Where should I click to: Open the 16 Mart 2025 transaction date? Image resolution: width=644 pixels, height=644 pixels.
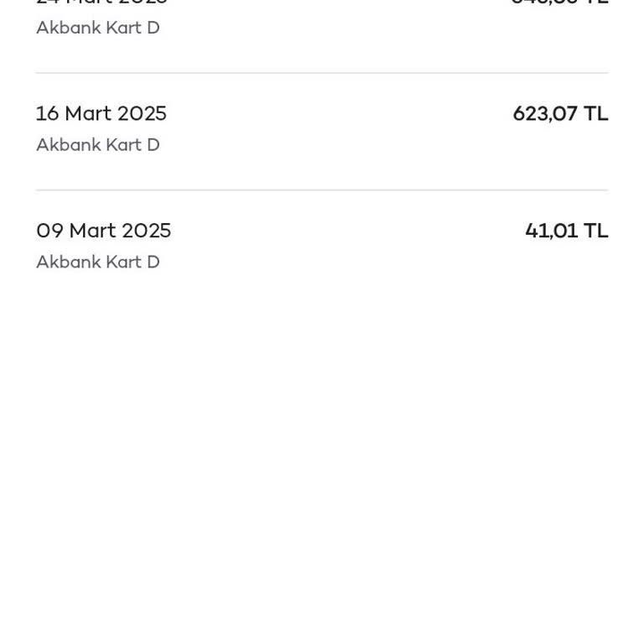click(x=101, y=114)
